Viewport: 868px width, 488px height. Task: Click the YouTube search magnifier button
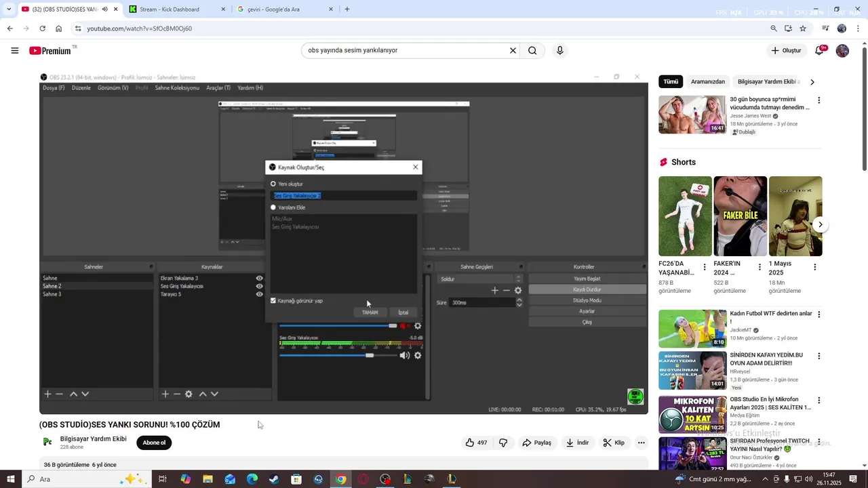coord(532,50)
